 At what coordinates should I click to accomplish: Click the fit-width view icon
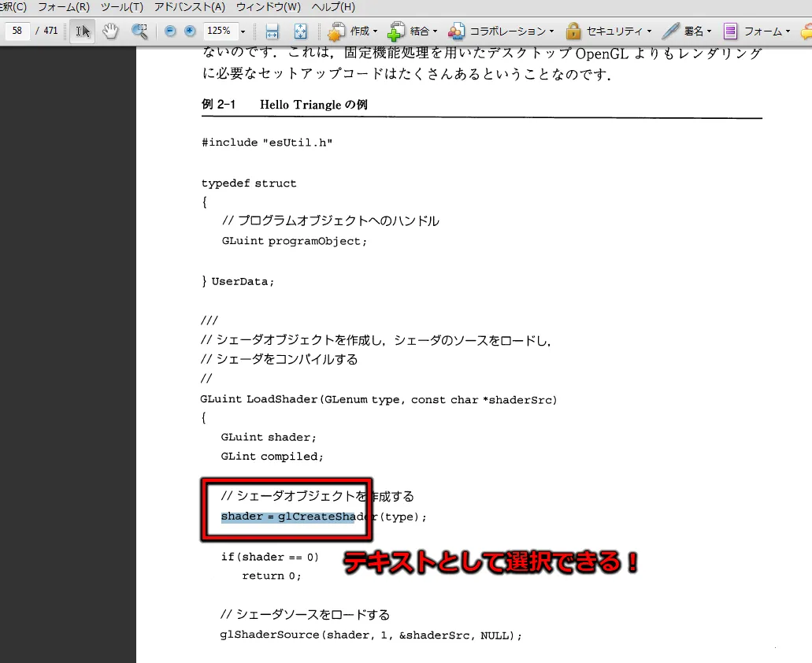272,31
